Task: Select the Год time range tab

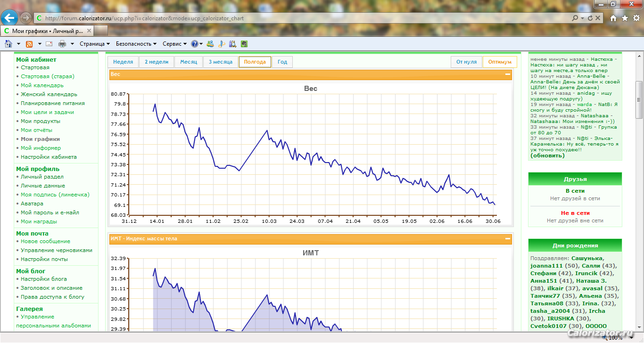Action: [282, 62]
